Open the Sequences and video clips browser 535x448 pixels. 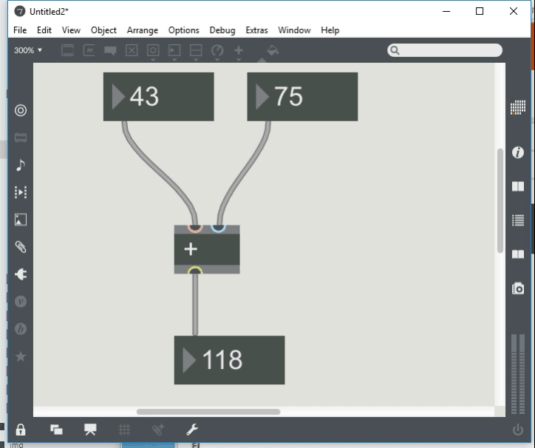(20, 192)
